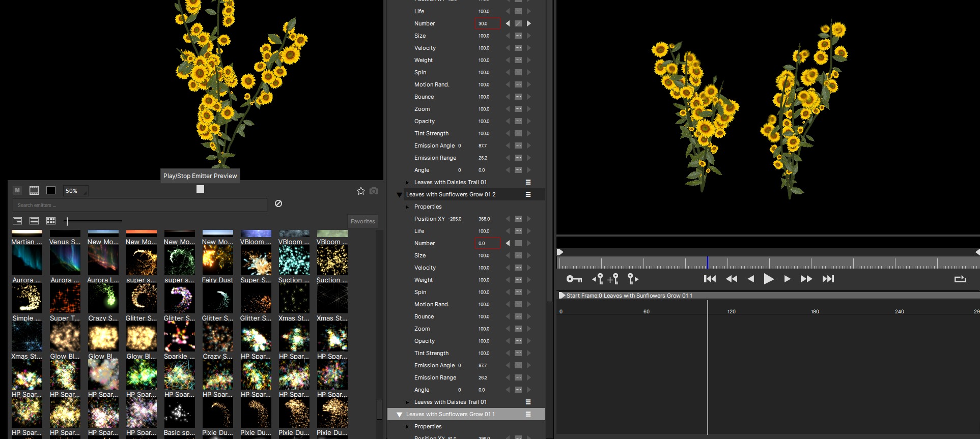Collapse the Leaves with Sunflowers Grow 01 2 emitter

pos(400,195)
